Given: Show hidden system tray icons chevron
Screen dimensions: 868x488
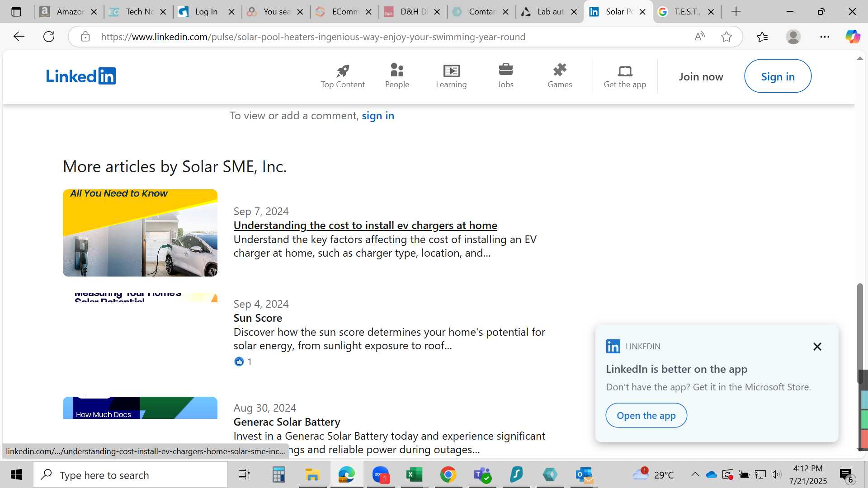Looking at the screenshot, I should point(695,474).
